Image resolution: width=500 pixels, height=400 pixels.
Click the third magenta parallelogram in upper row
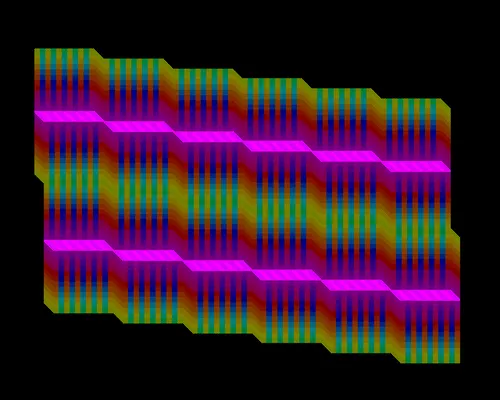tap(209, 136)
